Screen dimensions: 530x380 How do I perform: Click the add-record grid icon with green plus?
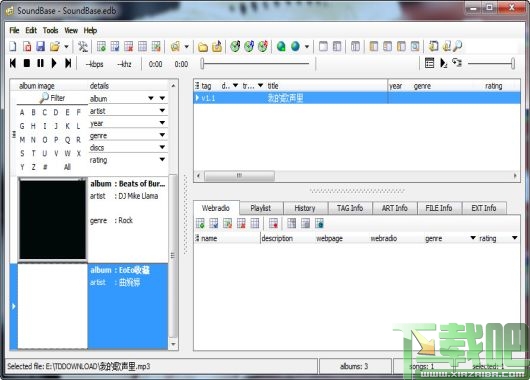point(101,46)
